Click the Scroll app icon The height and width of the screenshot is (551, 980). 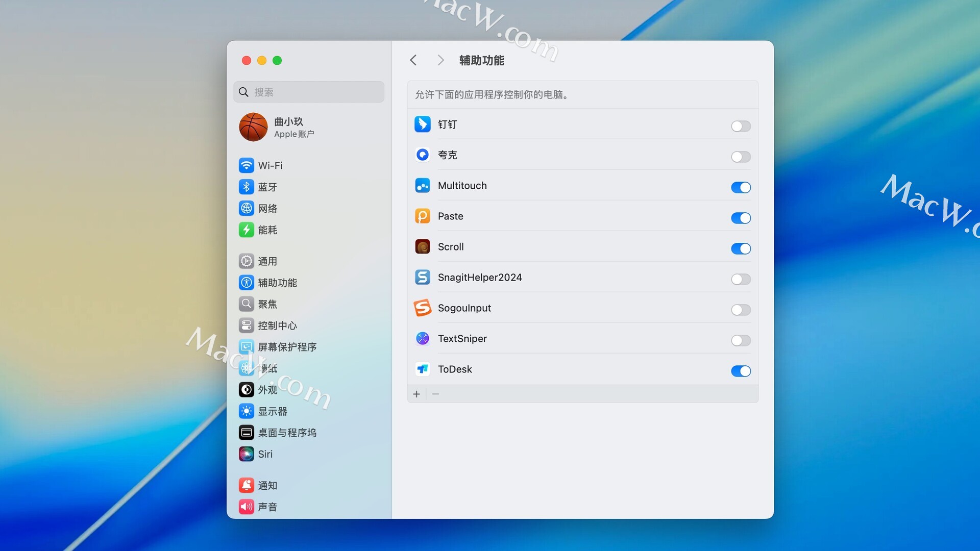(x=422, y=247)
